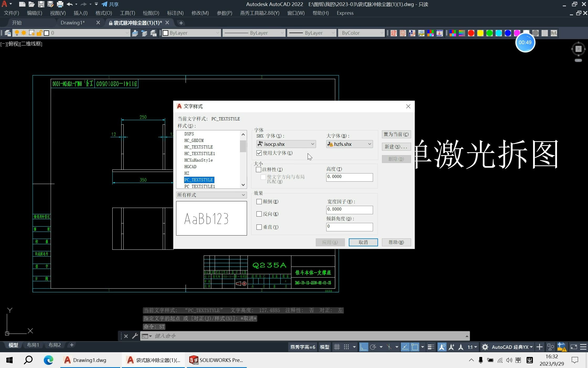Screen dimensions: 588x368
Task: Enable the 注释性 checkbox
Action: pos(258,170)
